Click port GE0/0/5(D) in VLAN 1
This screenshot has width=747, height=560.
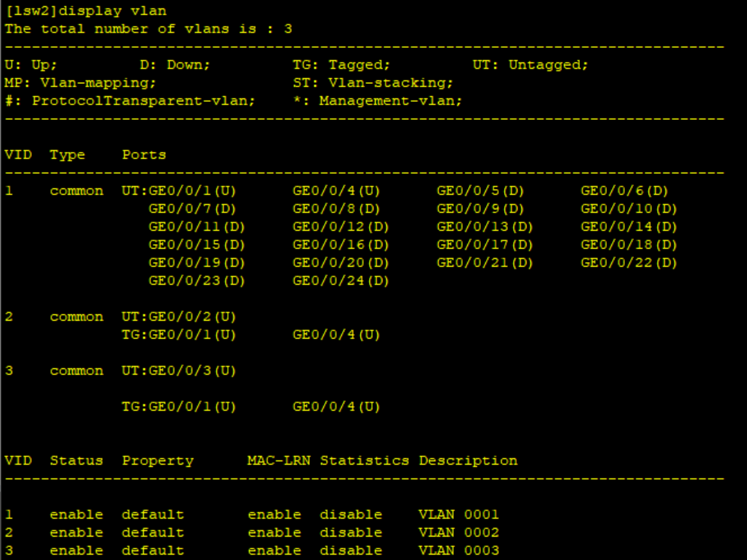click(x=480, y=191)
